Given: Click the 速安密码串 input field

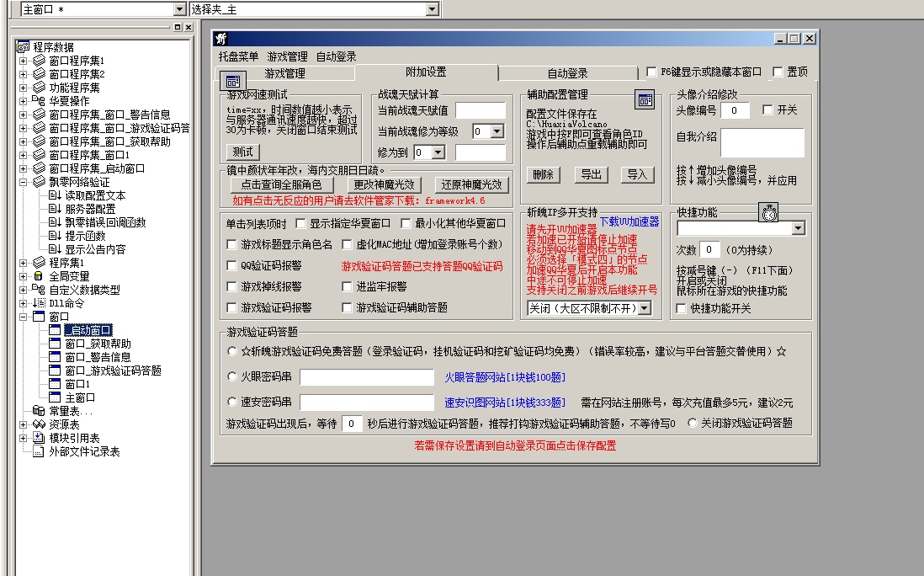Looking at the screenshot, I should [x=367, y=403].
